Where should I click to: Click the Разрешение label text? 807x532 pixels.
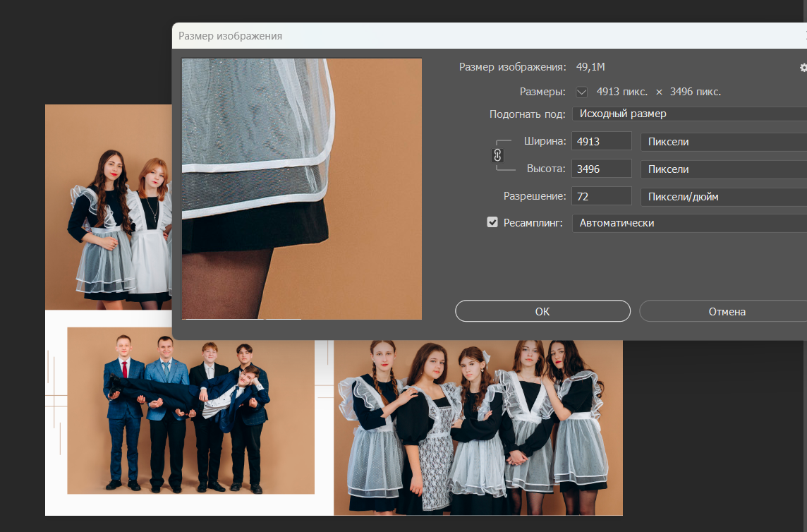tap(534, 196)
